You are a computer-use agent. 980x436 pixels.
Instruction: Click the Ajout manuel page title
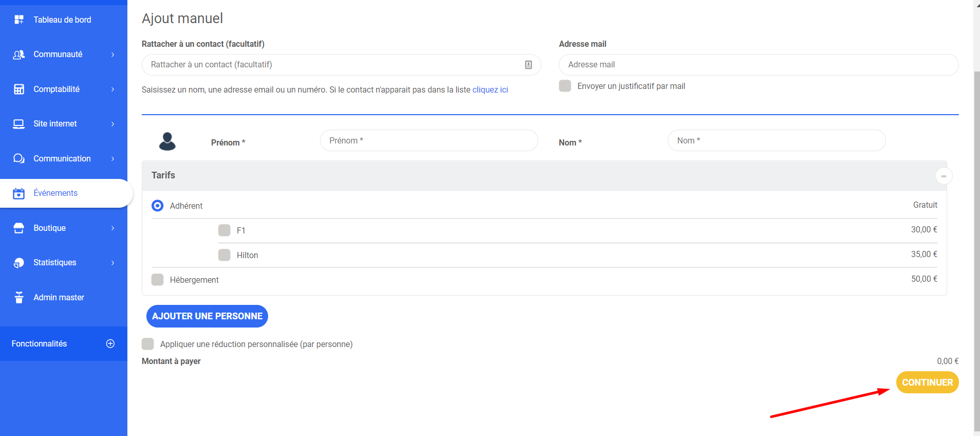tap(182, 19)
